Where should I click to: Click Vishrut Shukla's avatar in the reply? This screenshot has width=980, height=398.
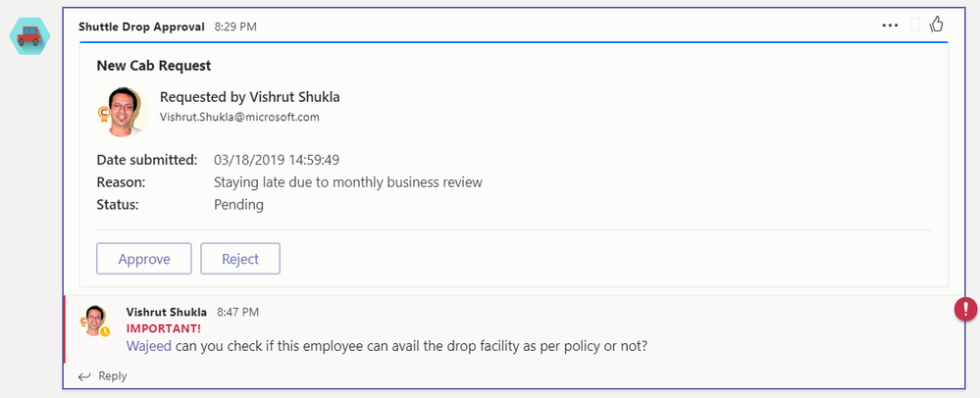click(95, 321)
